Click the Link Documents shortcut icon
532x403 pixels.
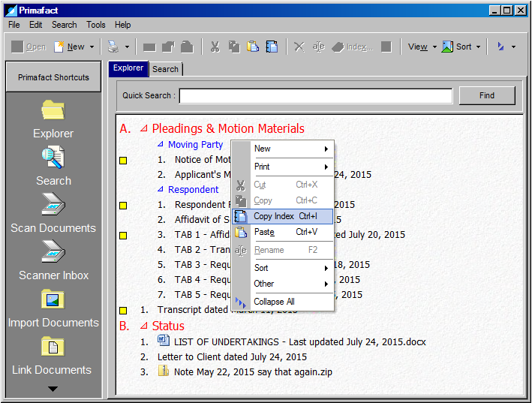tap(53, 346)
